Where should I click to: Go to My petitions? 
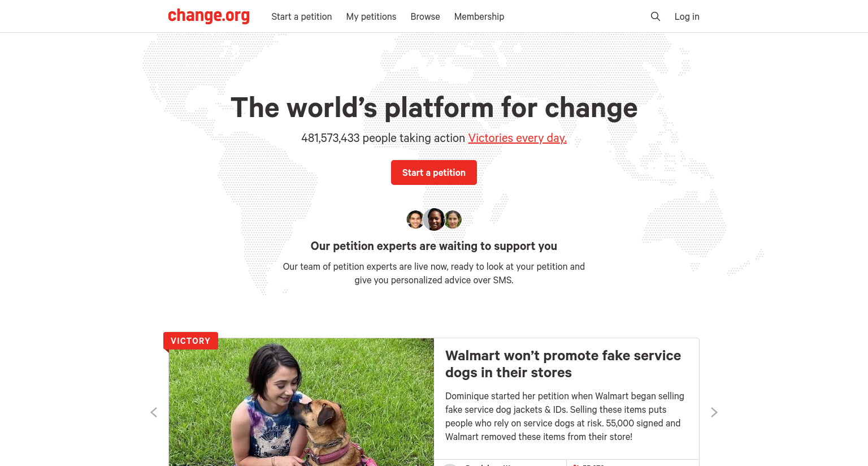371,16
